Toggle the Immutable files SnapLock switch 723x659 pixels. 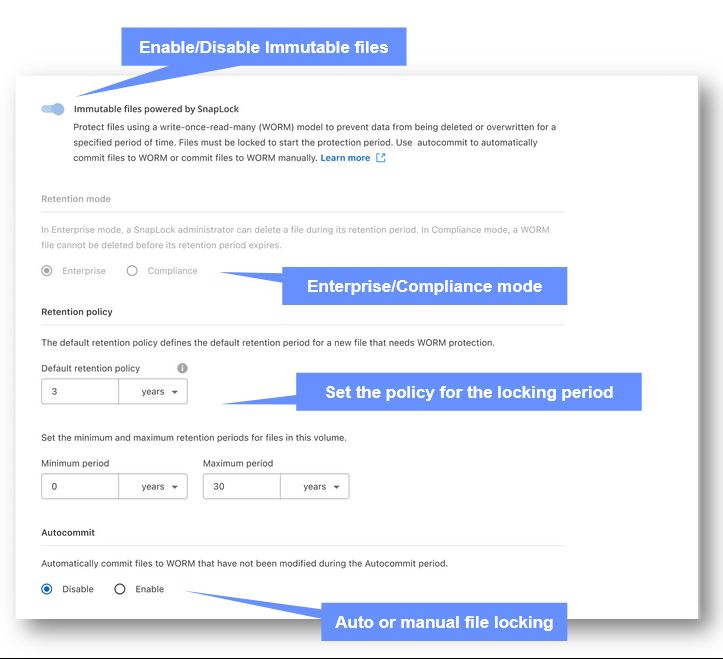[x=53, y=109]
